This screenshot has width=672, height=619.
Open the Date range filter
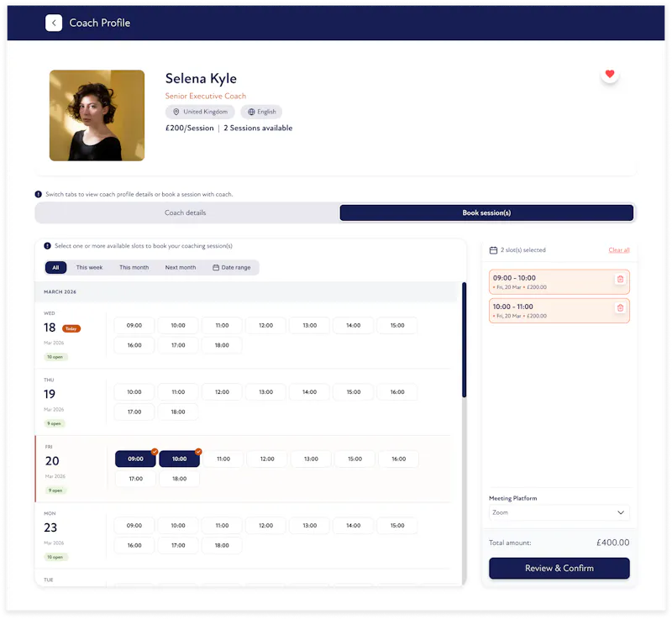232,267
